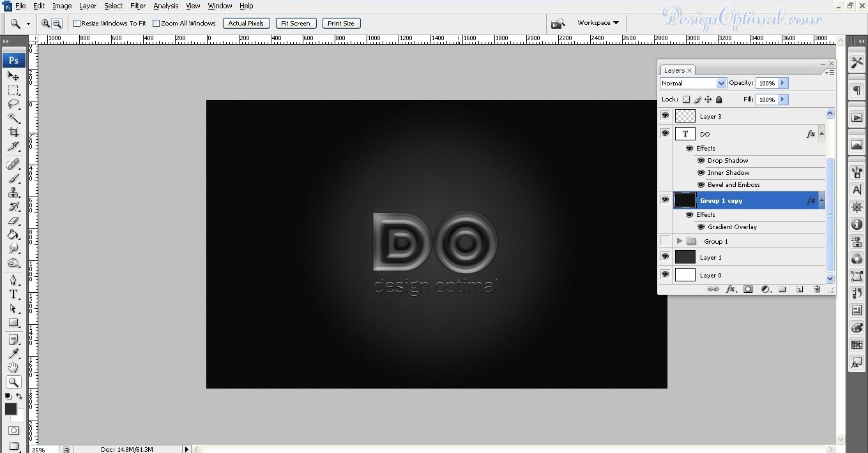Image resolution: width=868 pixels, height=453 pixels.
Task: Click the Zoom Out magnifier in options bar
Action: 57,23
